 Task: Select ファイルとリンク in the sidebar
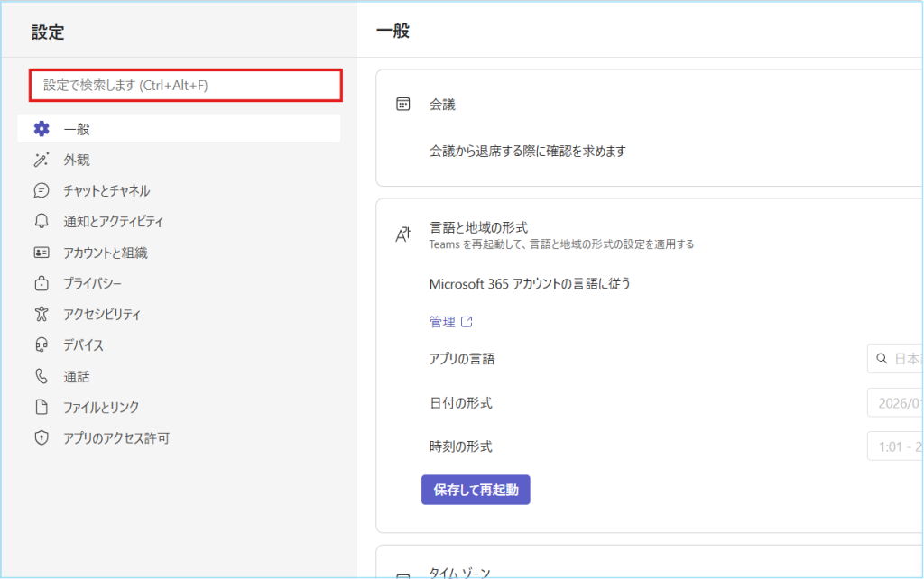click(180, 407)
